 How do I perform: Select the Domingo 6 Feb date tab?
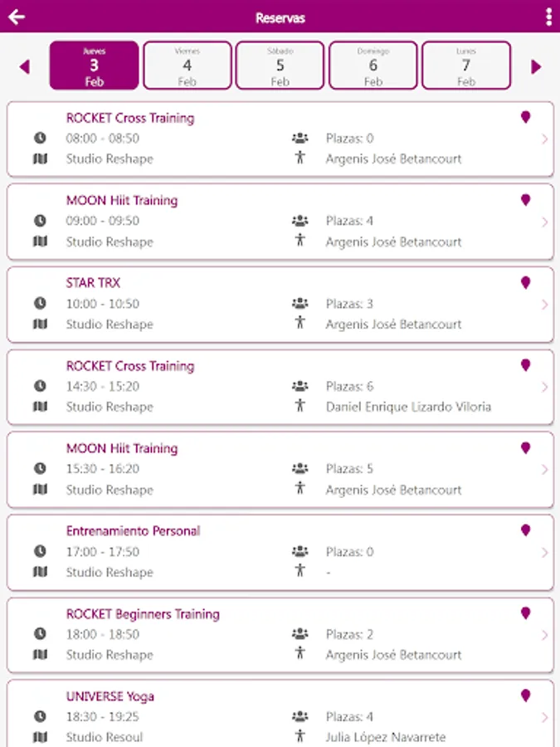[373, 66]
